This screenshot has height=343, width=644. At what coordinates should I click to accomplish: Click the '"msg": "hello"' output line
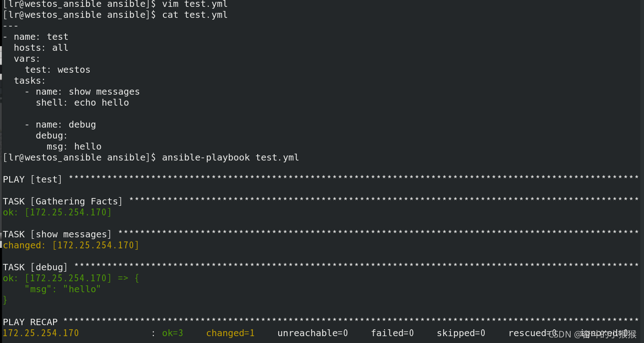tap(63, 289)
